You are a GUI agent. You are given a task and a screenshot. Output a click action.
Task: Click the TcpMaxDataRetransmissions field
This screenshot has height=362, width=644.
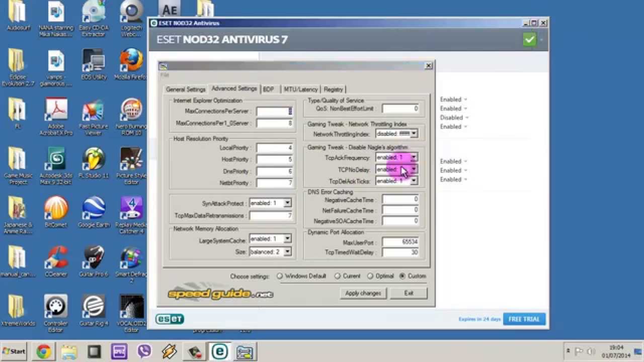pos(271,216)
